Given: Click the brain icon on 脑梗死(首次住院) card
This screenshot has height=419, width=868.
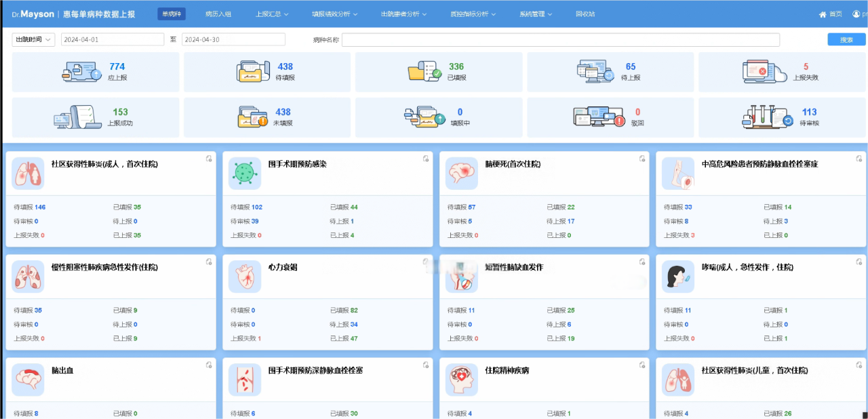Looking at the screenshot, I should (x=461, y=174).
